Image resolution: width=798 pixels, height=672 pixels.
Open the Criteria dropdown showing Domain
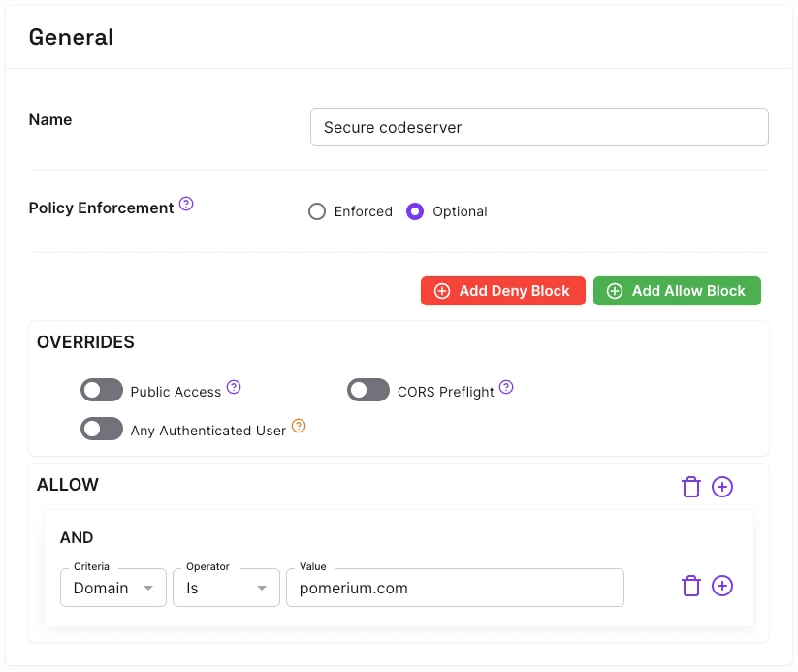tap(112, 588)
